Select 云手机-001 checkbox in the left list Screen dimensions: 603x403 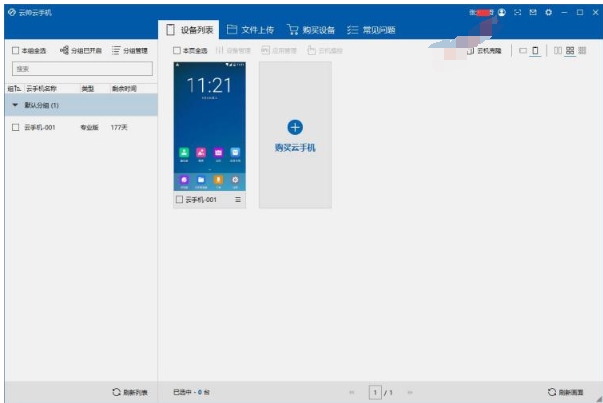tap(15, 127)
